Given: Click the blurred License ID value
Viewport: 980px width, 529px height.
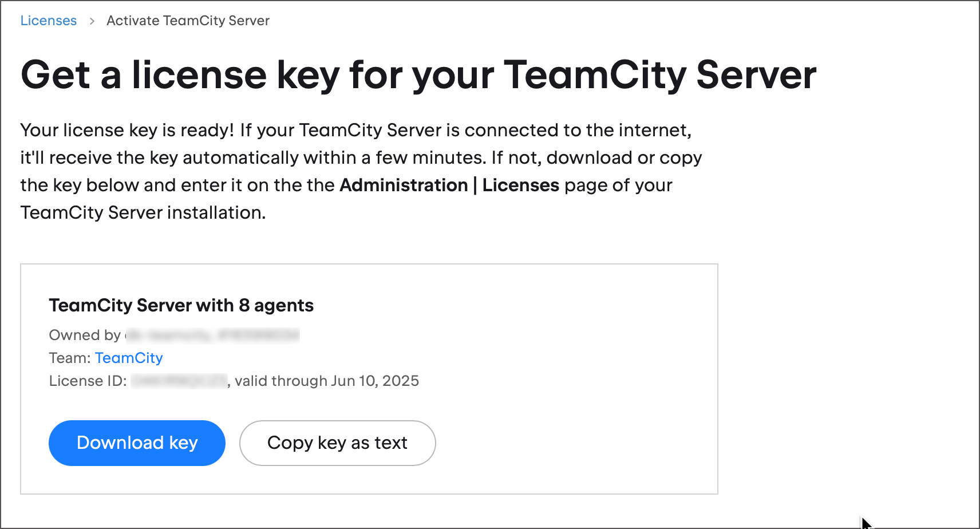Looking at the screenshot, I should 177,381.
